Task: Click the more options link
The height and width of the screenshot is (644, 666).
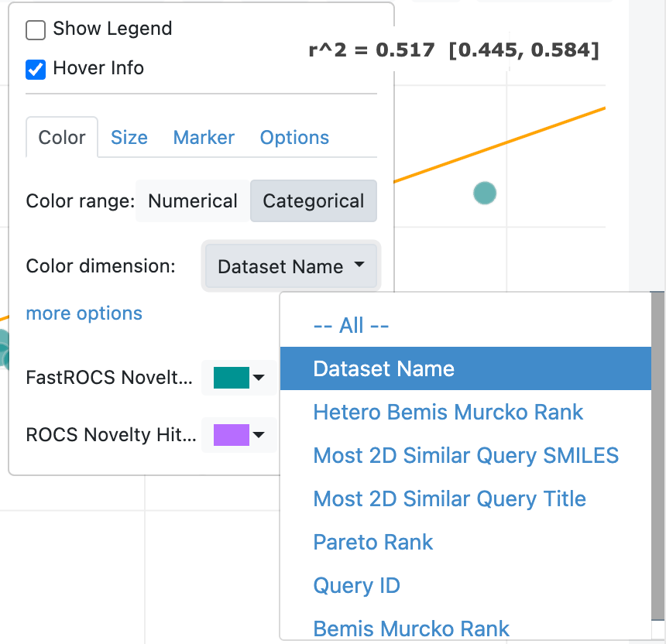Action: 84,313
